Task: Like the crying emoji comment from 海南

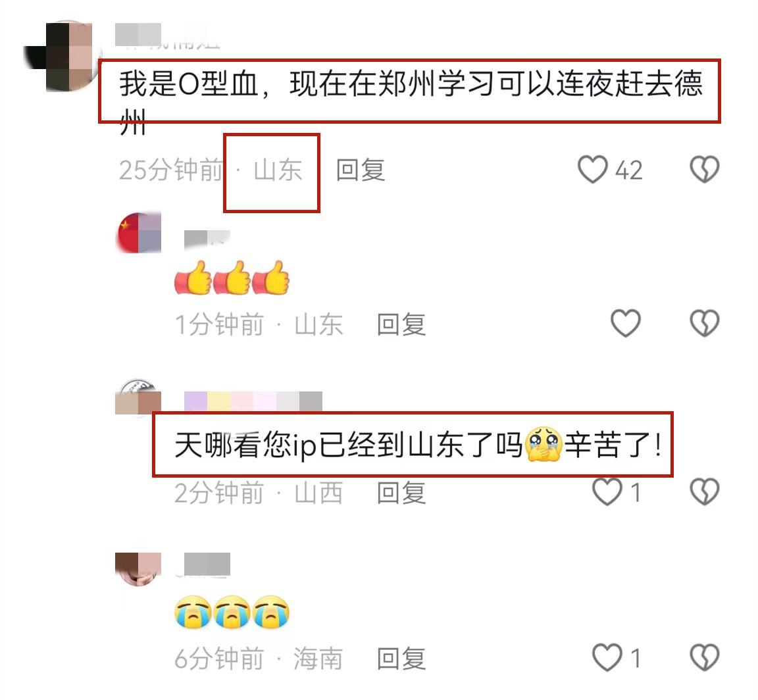Action: coord(607,658)
